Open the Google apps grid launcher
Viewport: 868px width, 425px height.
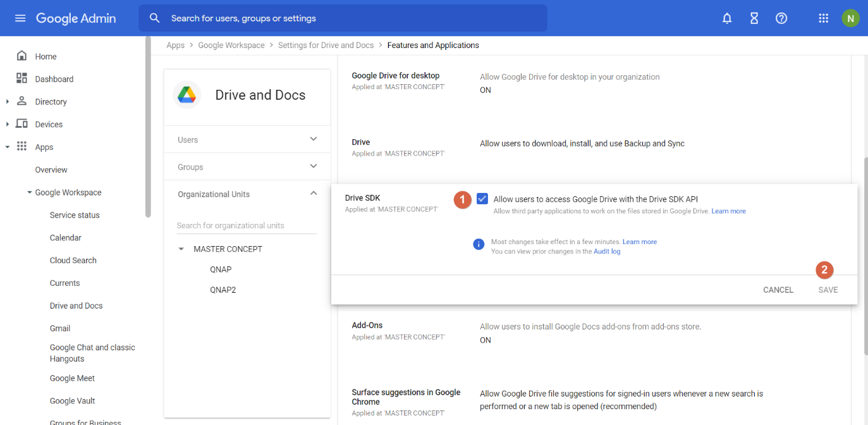point(823,18)
